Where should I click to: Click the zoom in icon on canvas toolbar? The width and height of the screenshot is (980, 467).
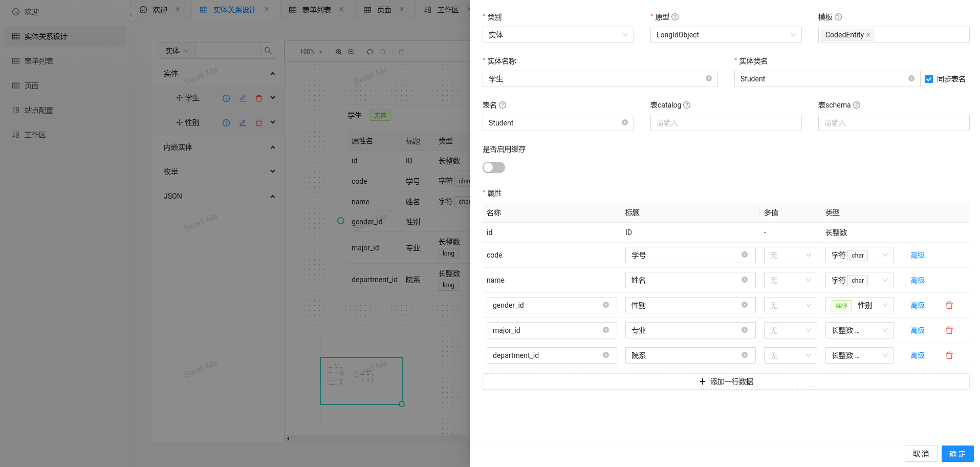click(x=339, y=52)
